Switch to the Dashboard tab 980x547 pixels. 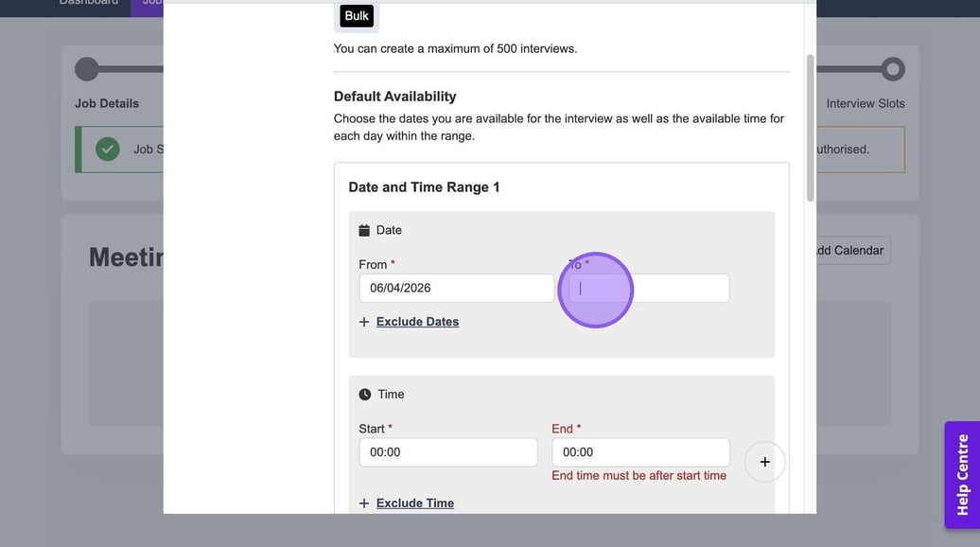(x=89, y=3)
